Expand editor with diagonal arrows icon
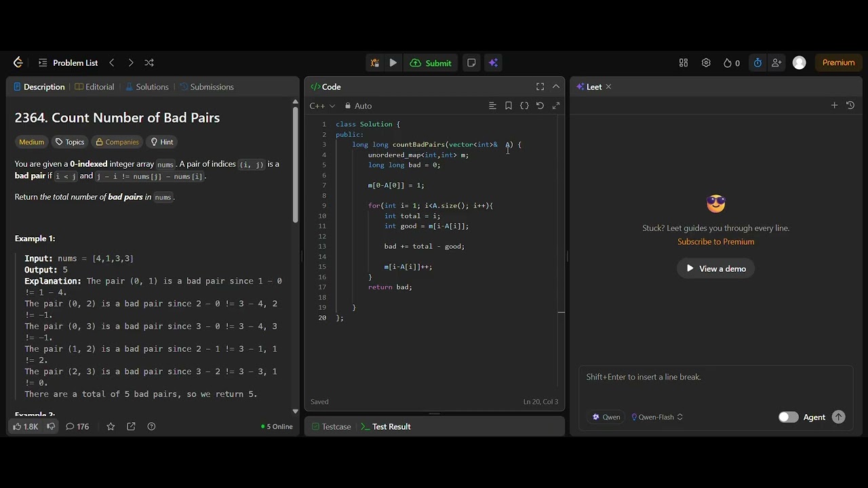 tap(556, 106)
